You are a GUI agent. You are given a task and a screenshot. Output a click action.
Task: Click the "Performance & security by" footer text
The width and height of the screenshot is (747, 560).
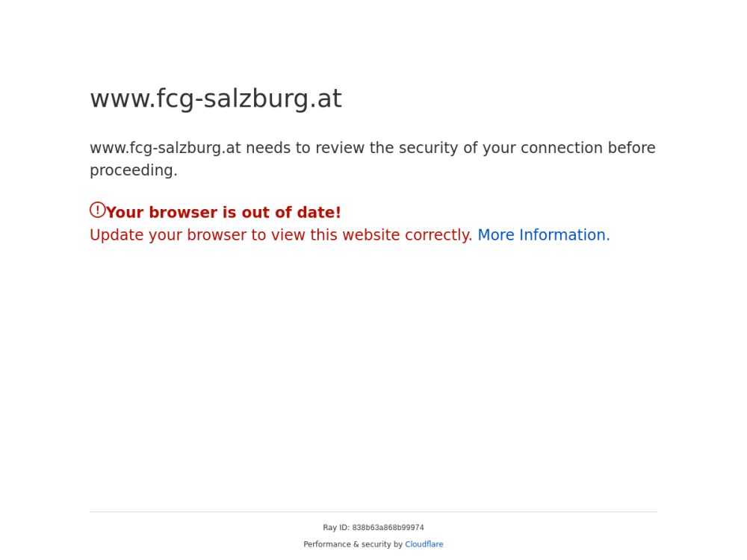(353, 544)
